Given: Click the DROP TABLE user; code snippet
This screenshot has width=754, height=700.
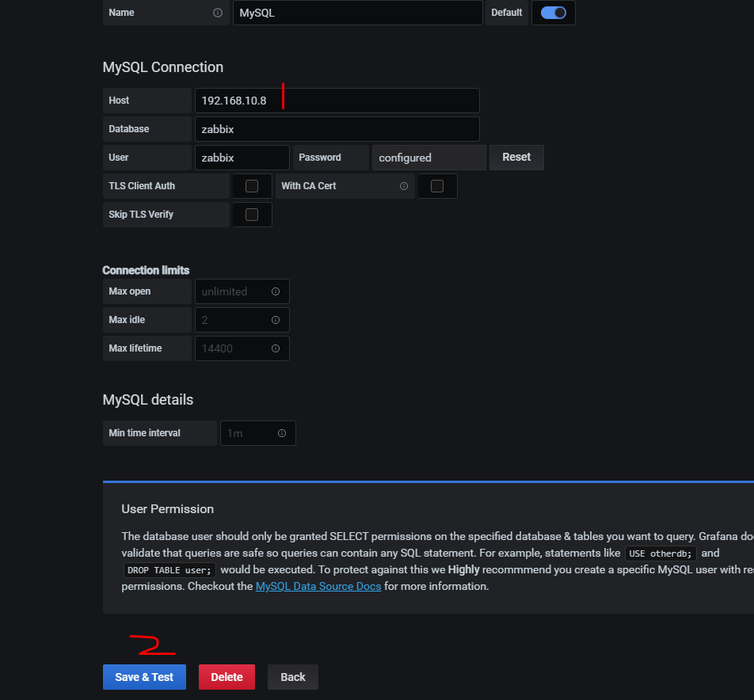Looking at the screenshot, I should click(169, 570).
